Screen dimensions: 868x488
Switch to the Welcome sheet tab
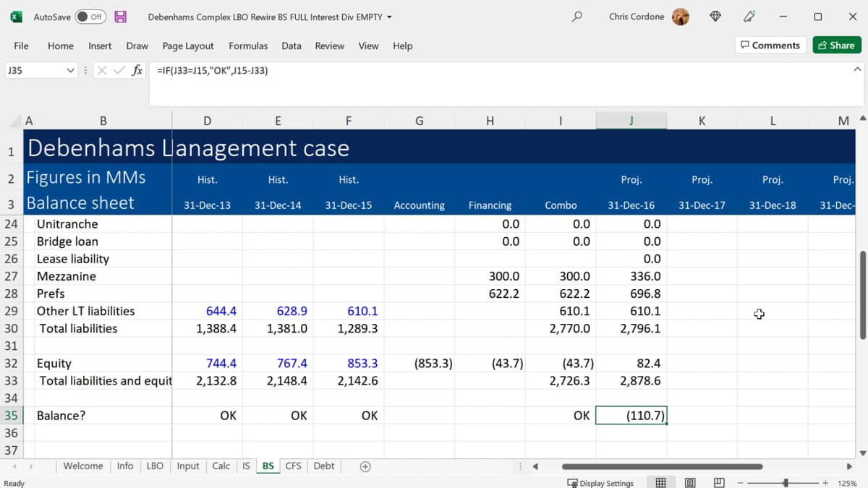83,466
